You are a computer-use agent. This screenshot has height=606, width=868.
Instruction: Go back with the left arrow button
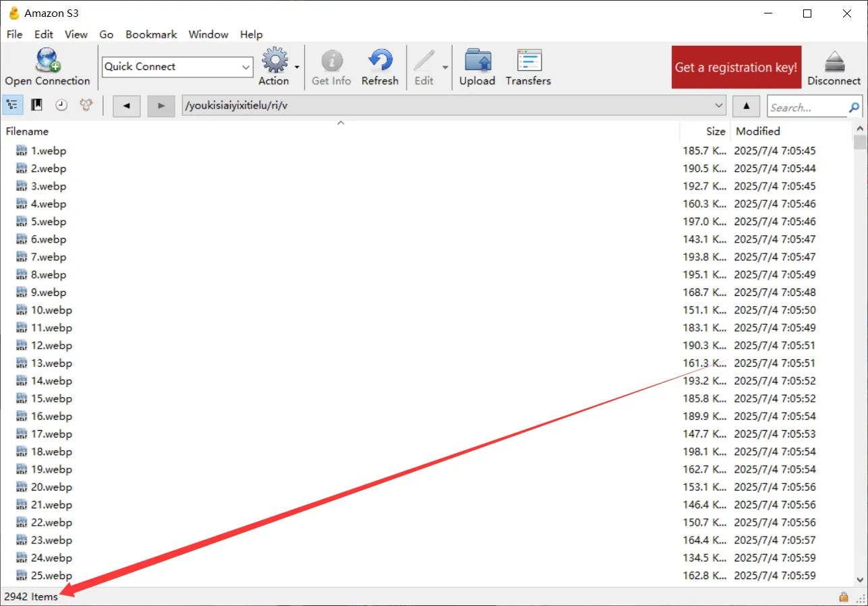(126, 107)
